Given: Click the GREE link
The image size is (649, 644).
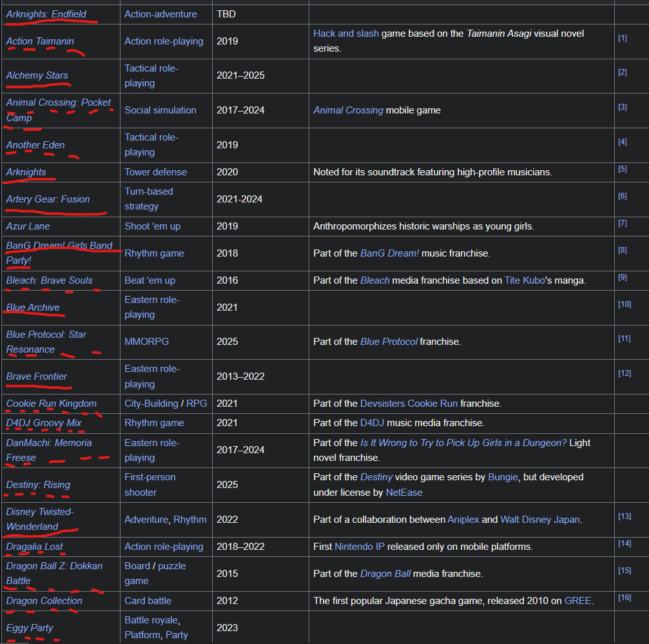Looking at the screenshot, I should point(578,601).
